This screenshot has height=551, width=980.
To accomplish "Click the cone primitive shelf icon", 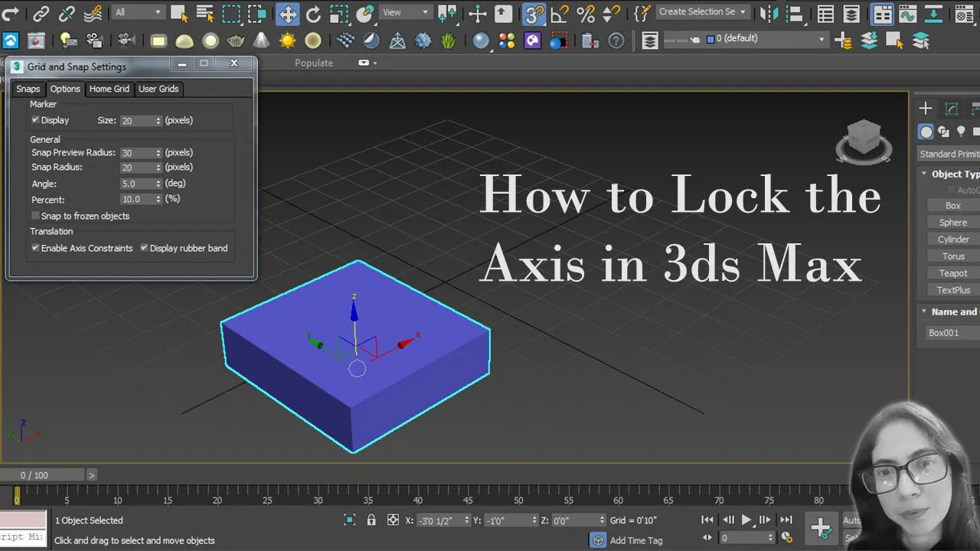I will 261,41.
